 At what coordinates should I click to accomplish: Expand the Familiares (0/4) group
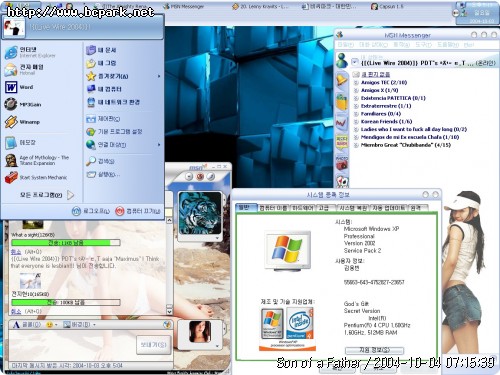(356, 114)
